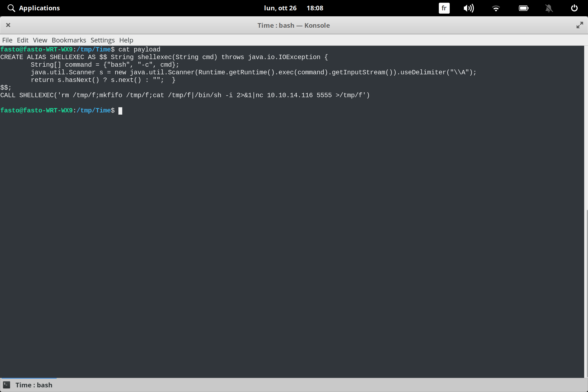Select the File menu
Viewport: 588px width, 392px height.
point(7,40)
